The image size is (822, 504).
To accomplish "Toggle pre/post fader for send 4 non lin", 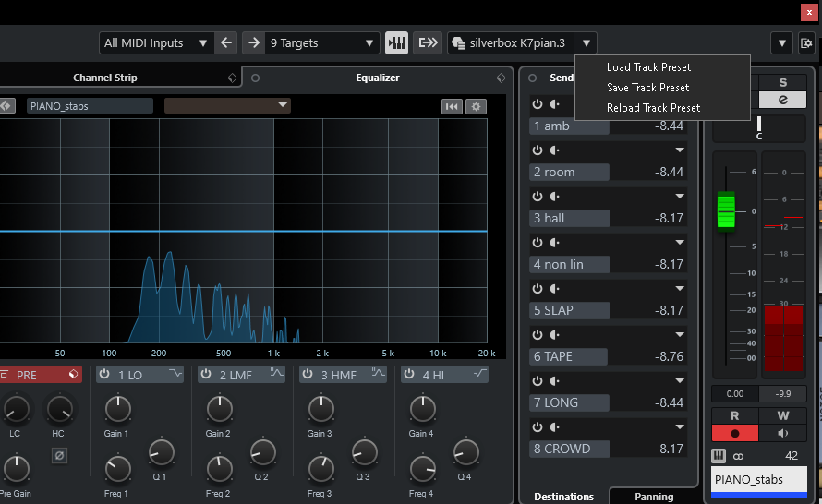I will (555, 243).
